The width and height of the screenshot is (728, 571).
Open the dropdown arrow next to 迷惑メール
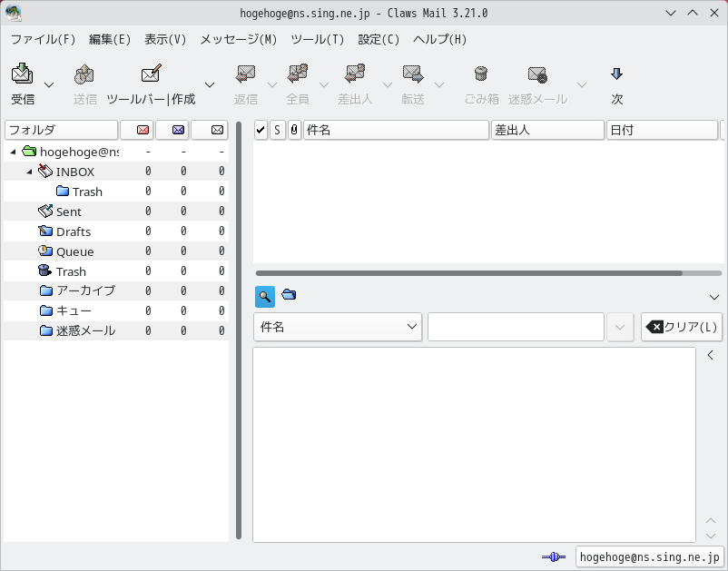pyautogui.click(x=581, y=85)
